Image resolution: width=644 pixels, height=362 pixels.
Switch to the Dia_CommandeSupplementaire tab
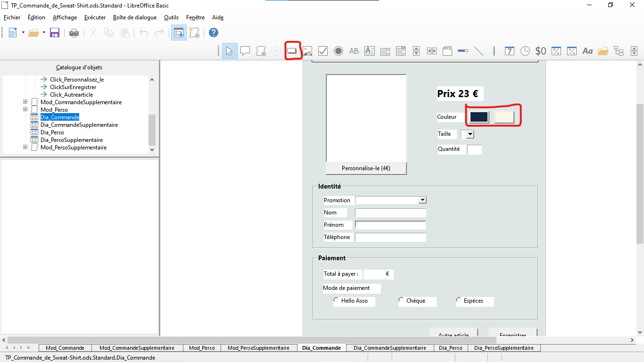click(389, 348)
